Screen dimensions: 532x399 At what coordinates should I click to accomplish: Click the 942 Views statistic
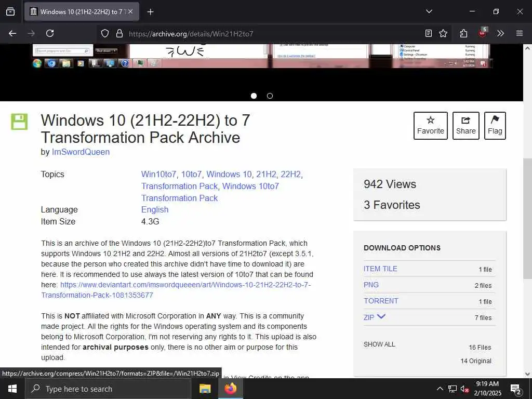(x=390, y=184)
